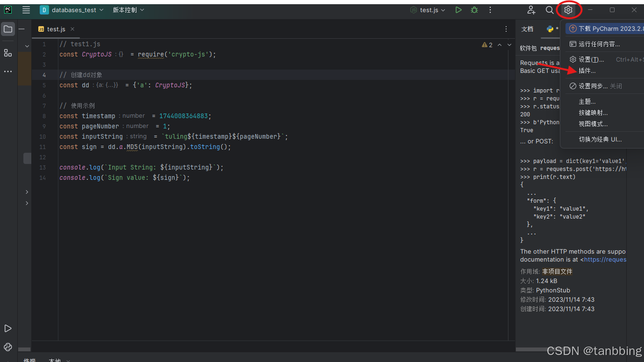Switch to the 文档 tab
The image size is (644, 362).
pyautogui.click(x=527, y=28)
